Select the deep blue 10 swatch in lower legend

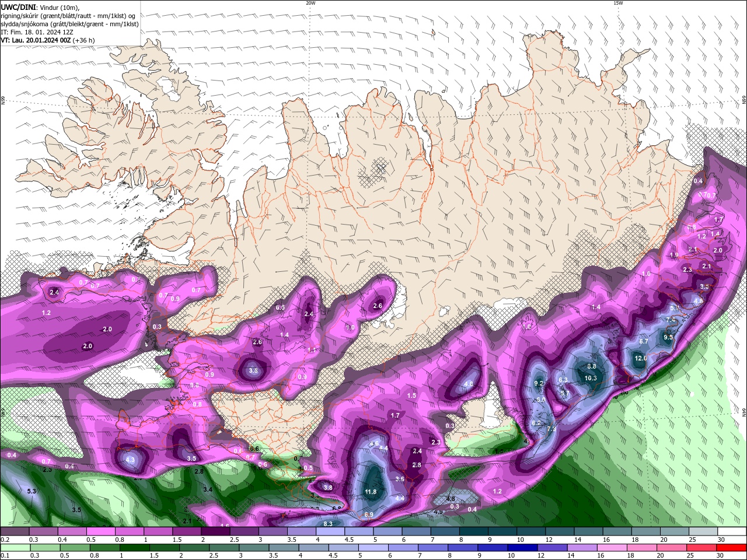pyautogui.click(x=522, y=548)
